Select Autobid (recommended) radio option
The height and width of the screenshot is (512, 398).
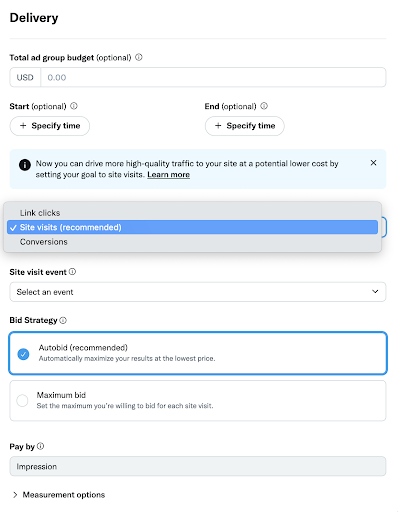click(x=23, y=354)
